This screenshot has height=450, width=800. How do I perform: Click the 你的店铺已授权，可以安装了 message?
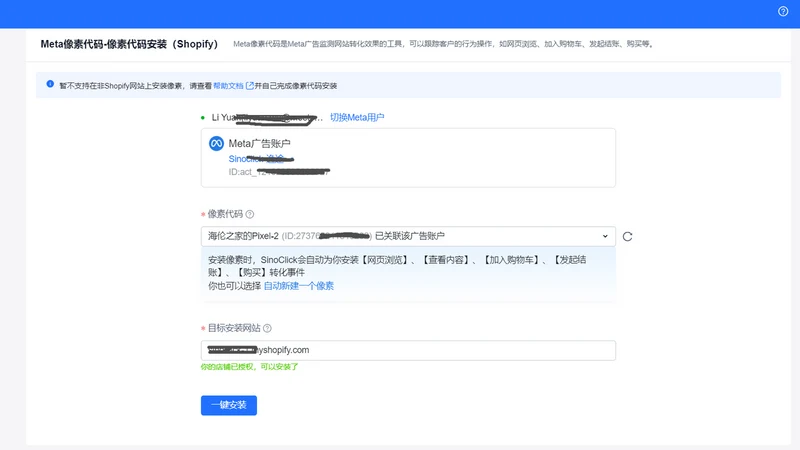click(249, 367)
